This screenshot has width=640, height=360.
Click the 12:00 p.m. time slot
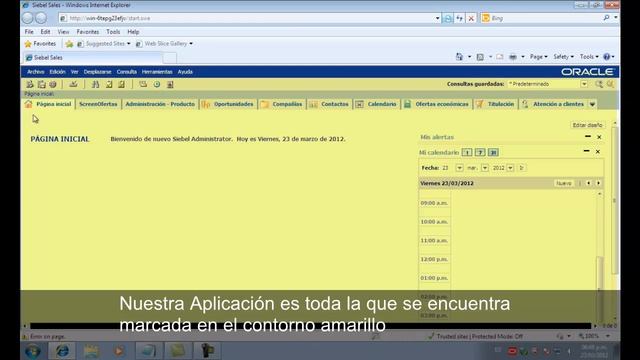pos(434,259)
